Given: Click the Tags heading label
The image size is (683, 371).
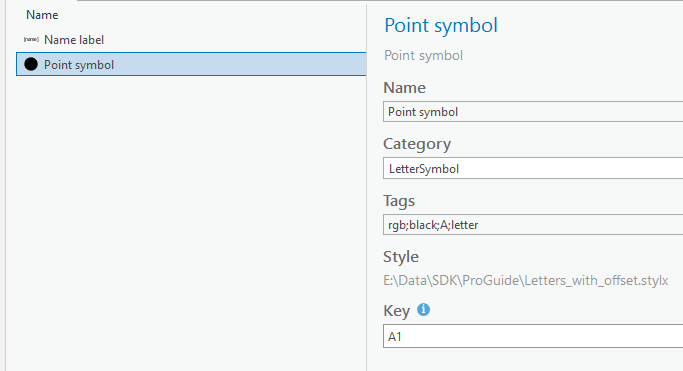Looking at the screenshot, I should pyautogui.click(x=399, y=201).
